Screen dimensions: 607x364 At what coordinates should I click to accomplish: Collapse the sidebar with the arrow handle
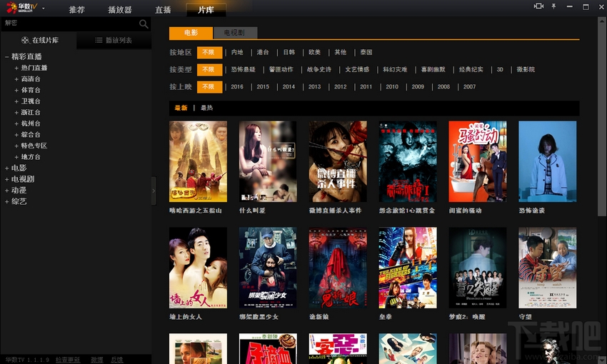coord(154,191)
